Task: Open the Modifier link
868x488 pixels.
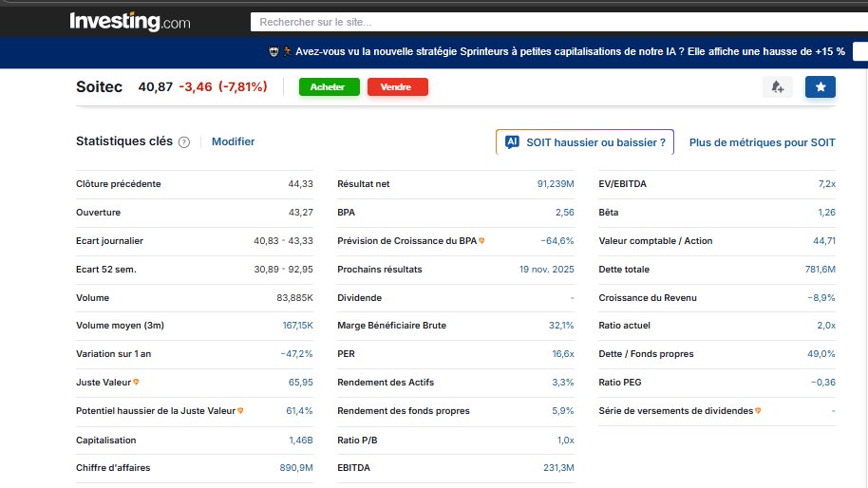Action: pos(233,141)
